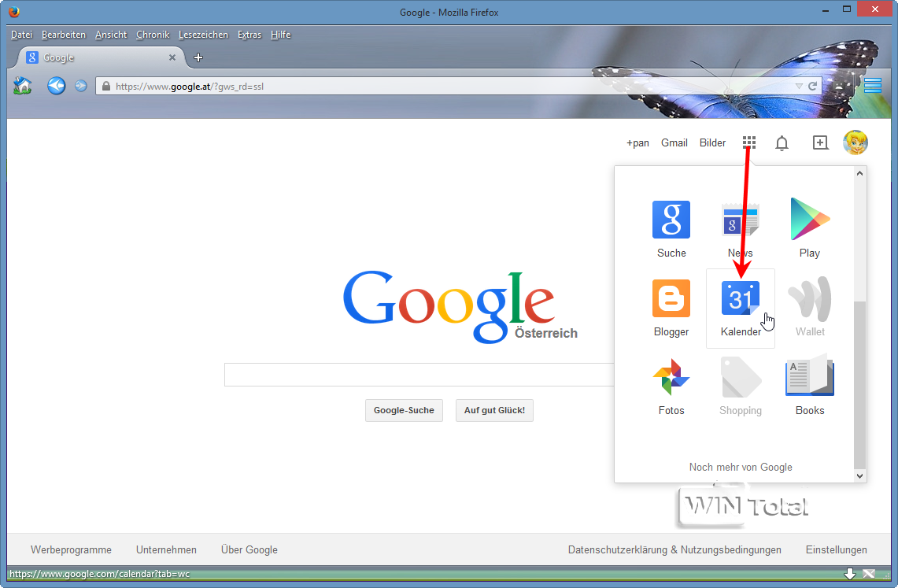Close the Google tab
This screenshot has height=588, width=898.
[172, 57]
